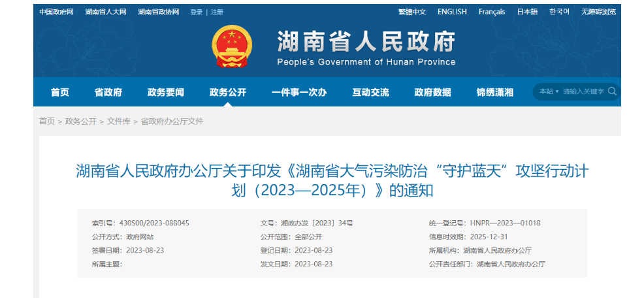
Task: Switch to 繁體中文 version
Action: [411, 12]
